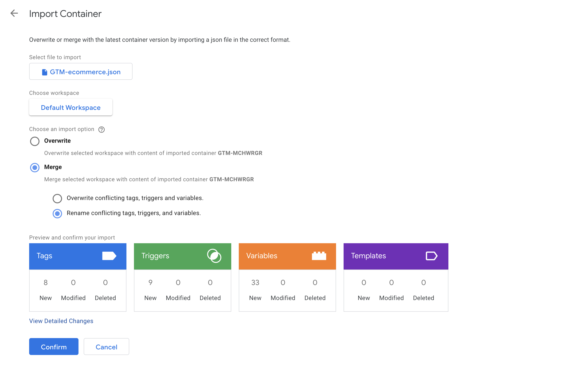This screenshot has width=588, height=370.
Task: Select the Overwrite import option
Action: coord(35,141)
